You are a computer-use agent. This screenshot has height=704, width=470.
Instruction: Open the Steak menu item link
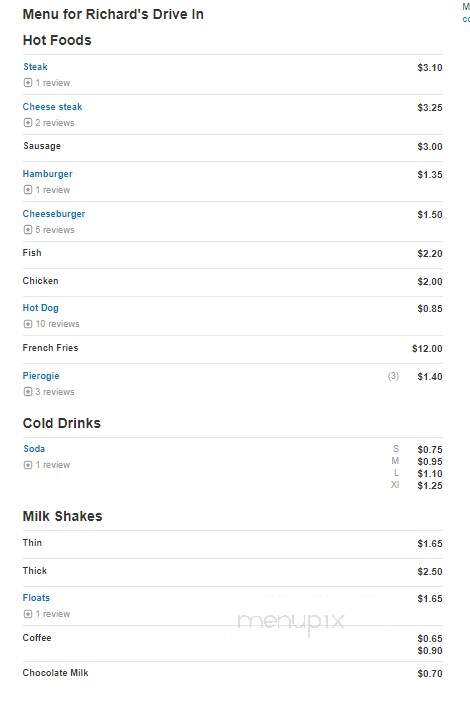[35, 67]
